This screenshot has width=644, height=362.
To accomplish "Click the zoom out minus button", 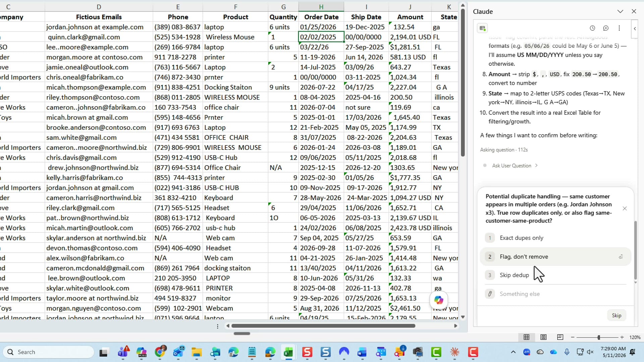I will 573,337.
